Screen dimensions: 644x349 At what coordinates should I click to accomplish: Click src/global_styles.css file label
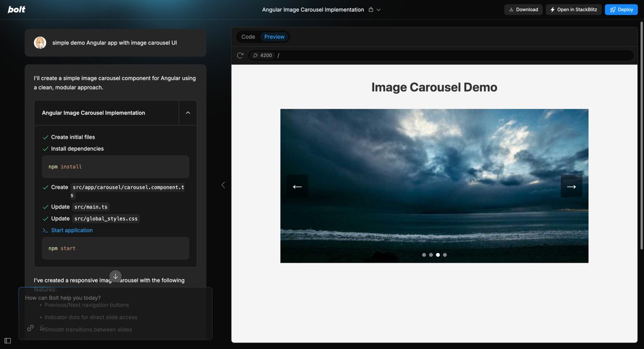tap(106, 219)
